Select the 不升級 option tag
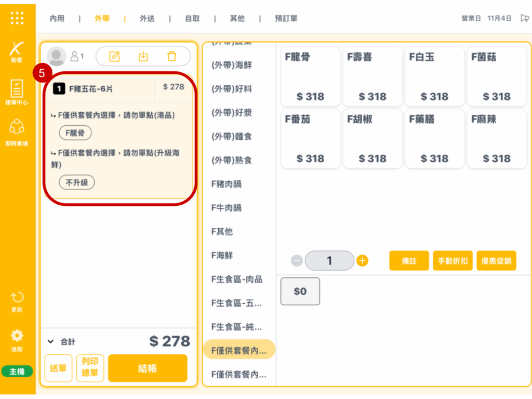Screen dimensions: 532x399 [x=77, y=182]
